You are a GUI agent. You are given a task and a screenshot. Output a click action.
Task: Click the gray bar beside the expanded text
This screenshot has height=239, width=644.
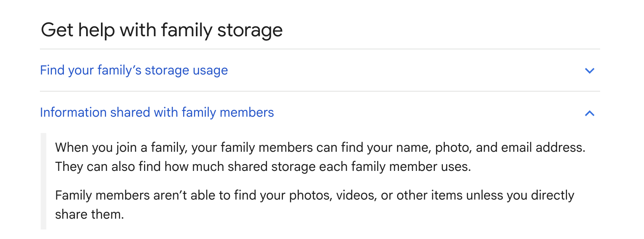coord(43,181)
